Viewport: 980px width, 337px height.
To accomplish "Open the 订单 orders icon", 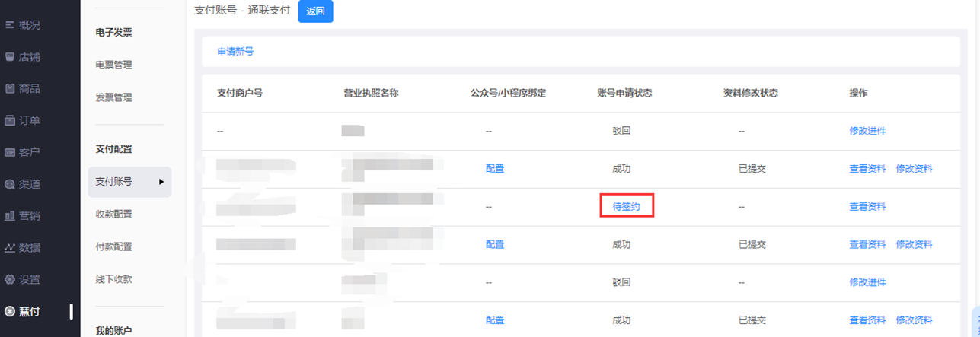I will click(10, 120).
